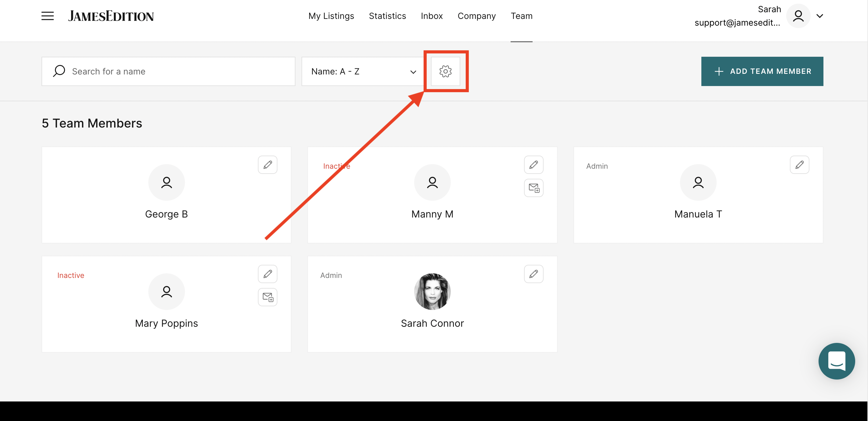Edit Sarah Connor's profile via pencil icon
Image resolution: width=868 pixels, height=421 pixels.
pyautogui.click(x=533, y=274)
